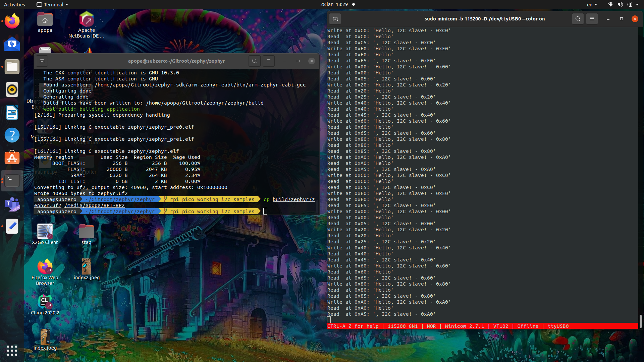
Task: Open the Help app from the dock
Action: pos(12,135)
